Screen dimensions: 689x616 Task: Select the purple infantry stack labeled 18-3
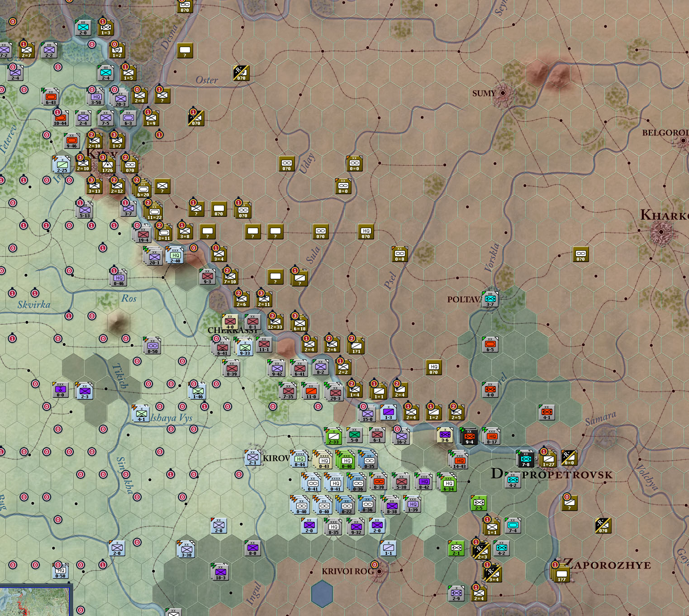[x=220, y=572]
